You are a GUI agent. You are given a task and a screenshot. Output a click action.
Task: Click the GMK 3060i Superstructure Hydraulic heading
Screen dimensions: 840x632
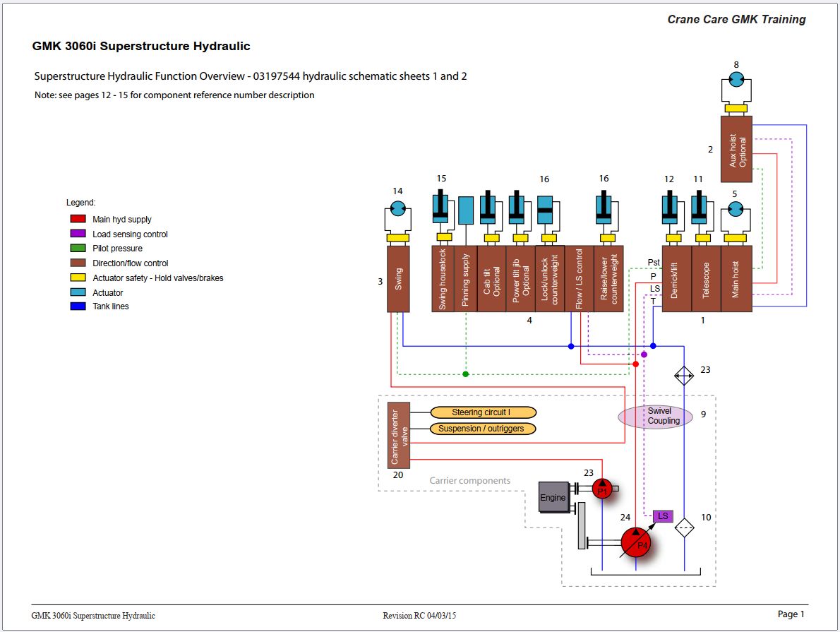tap(141, 46)
